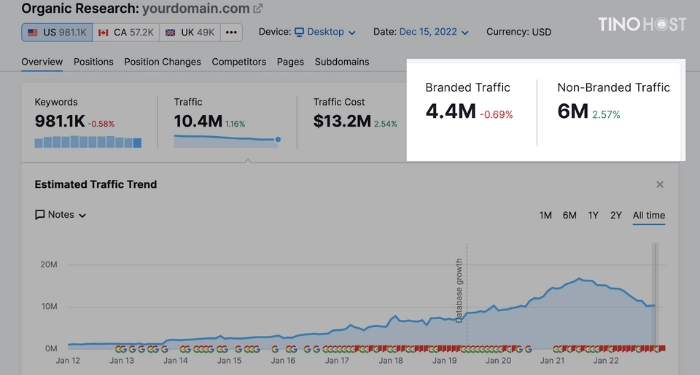Switch to the Subdomains tab
This screenshot has width=700, height=375.
coord(342,62)
